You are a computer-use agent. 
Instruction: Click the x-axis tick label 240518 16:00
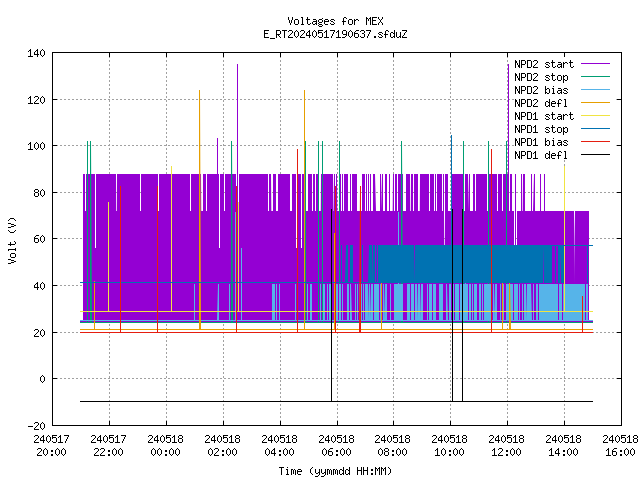pyautogui.click(x=620, y=446)
